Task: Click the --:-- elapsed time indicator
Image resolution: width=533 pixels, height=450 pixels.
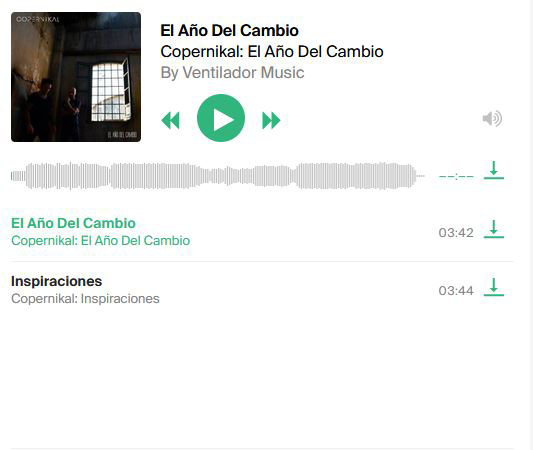Action: (x=456, y=176)
